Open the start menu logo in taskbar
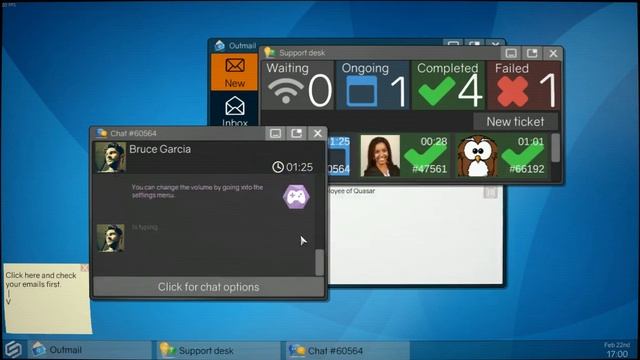This screenshot has width=640, height=360. point(13,350)
